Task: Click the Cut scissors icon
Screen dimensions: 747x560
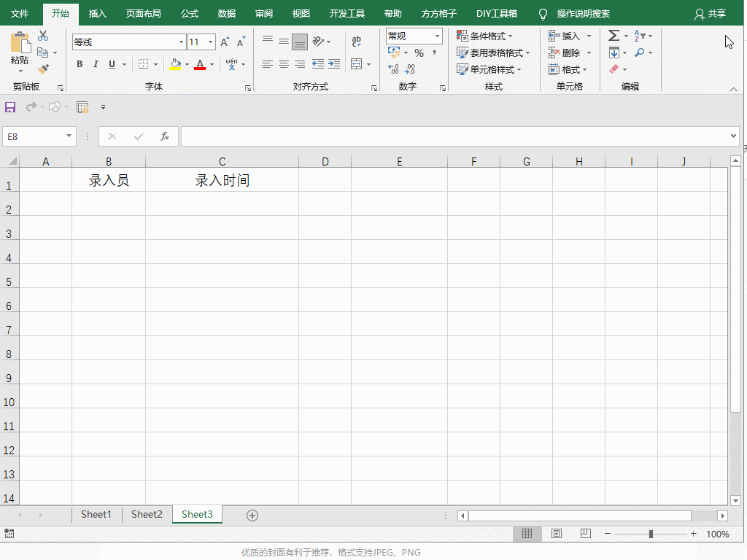Action: [x=43, y=36]
